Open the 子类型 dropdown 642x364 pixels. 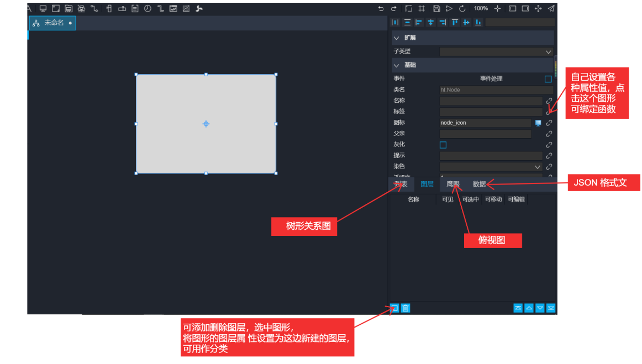(x=496, y=51)
